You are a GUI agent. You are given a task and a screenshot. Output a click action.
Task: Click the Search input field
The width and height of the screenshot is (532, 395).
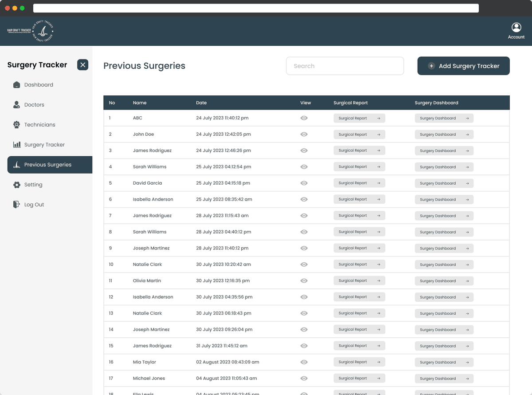345,66
